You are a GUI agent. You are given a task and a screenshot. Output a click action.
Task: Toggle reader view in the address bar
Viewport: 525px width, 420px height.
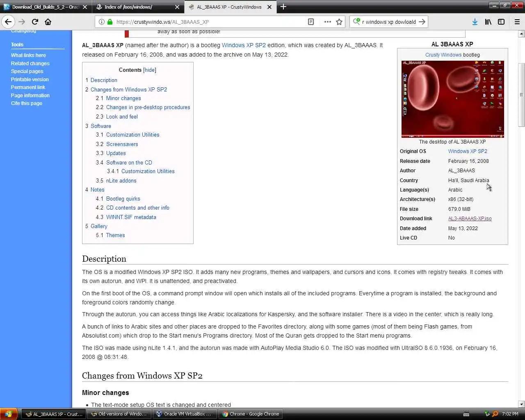[311, 22]
